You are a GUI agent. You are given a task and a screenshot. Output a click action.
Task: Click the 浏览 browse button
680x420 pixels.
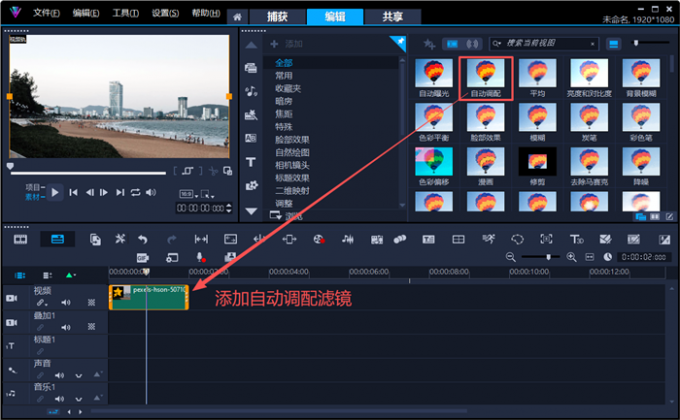click(286, 216)
